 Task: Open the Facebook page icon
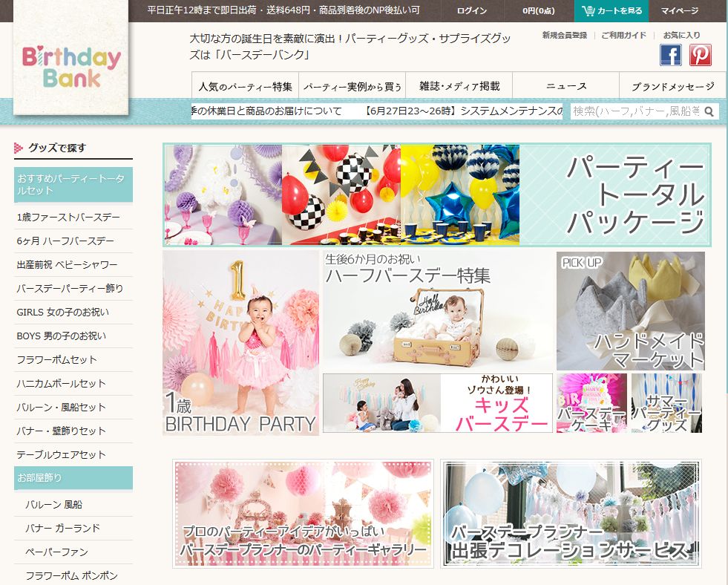671,56
